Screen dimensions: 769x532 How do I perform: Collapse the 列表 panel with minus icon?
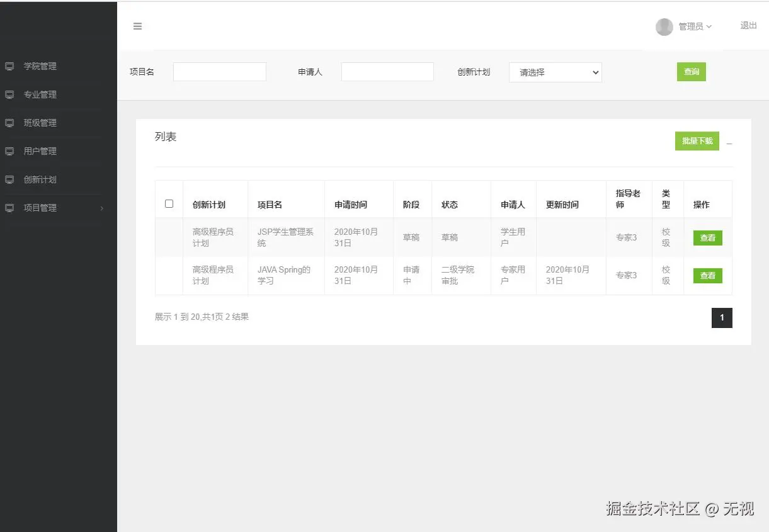[729, 144]
